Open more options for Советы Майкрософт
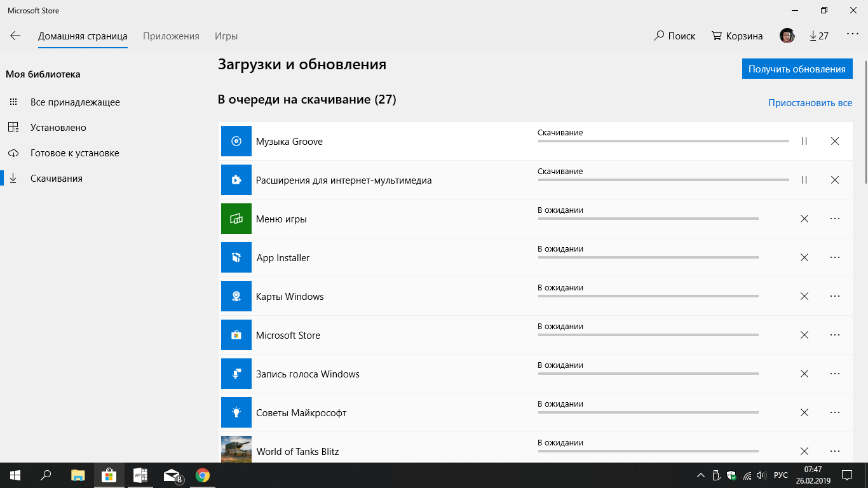 835,412
